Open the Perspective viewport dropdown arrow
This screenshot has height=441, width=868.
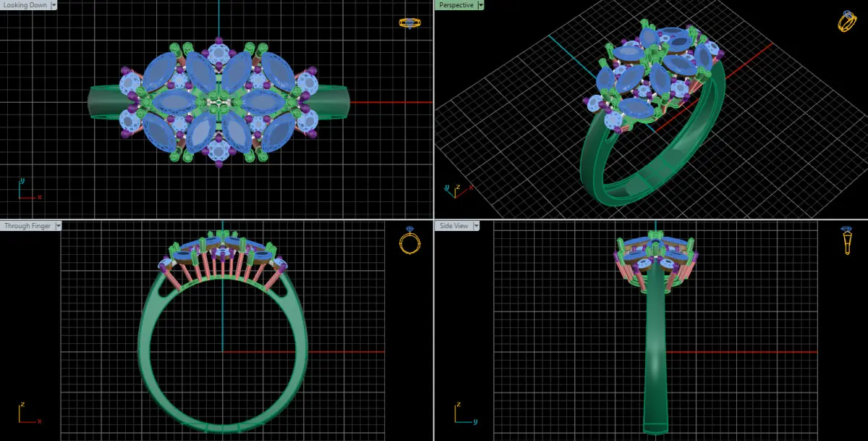tap(481, 5)
